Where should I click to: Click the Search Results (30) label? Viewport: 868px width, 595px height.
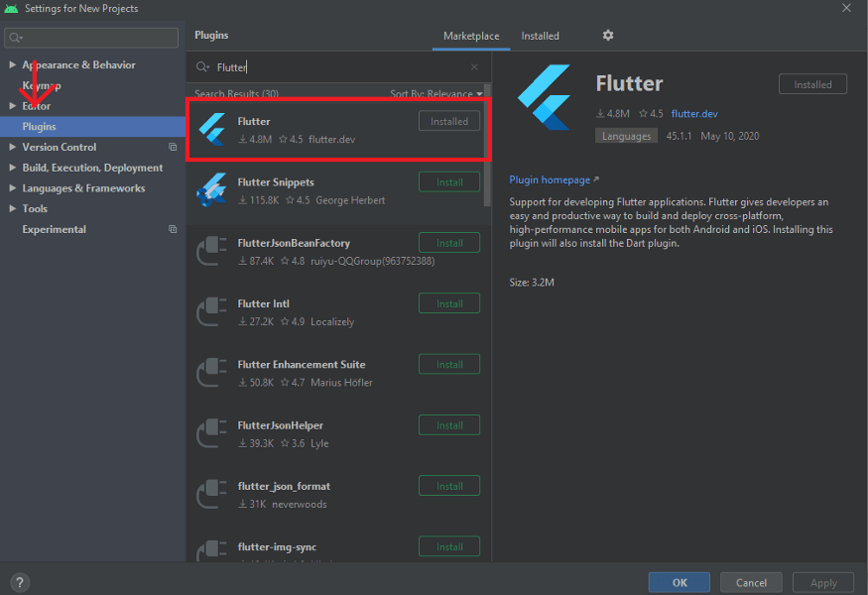tap(236, 93)
